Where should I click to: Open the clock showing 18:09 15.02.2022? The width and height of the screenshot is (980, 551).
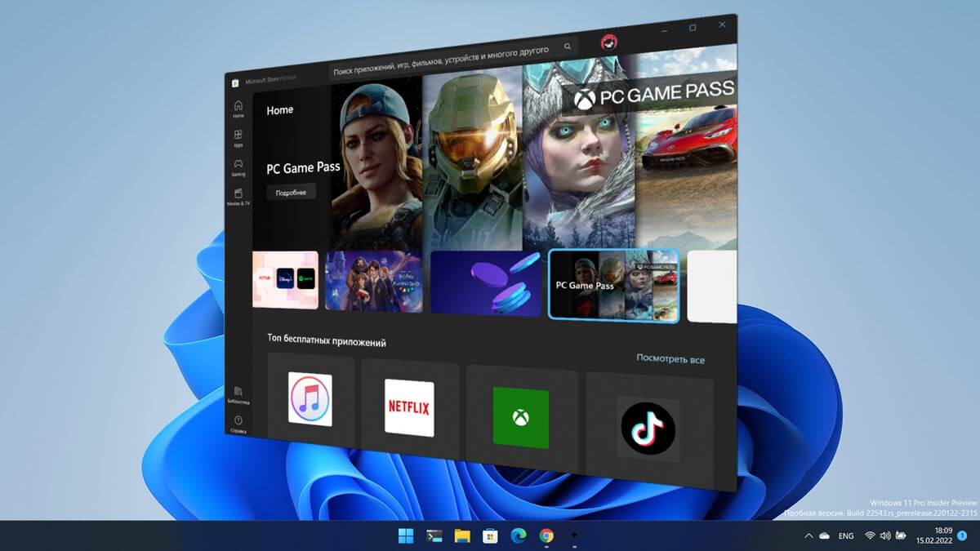point(933,536)
